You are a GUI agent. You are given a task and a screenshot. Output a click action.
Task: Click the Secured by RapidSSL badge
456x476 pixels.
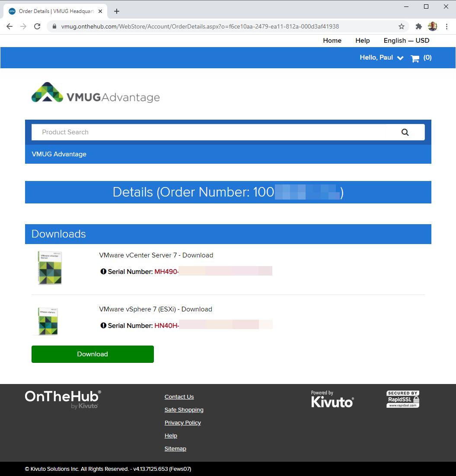click(x=403, y=399)
